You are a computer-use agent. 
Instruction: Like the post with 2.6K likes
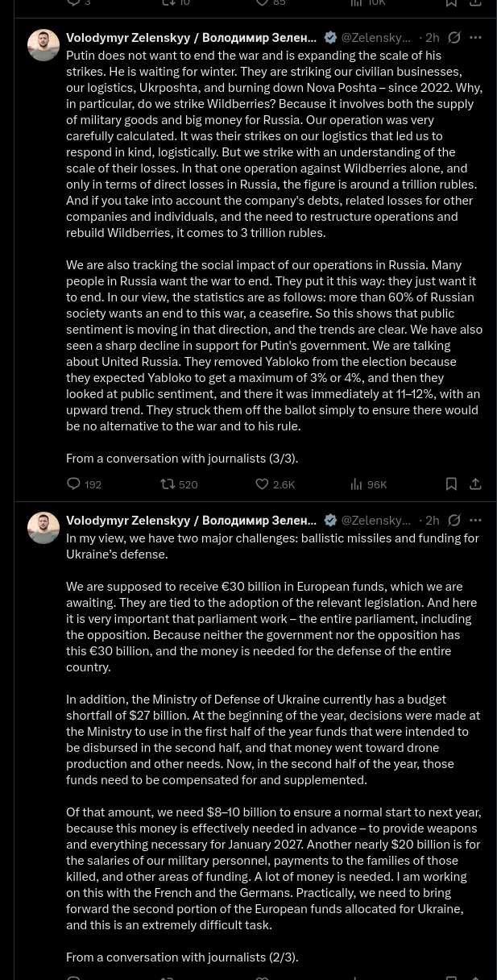(275, 484)
